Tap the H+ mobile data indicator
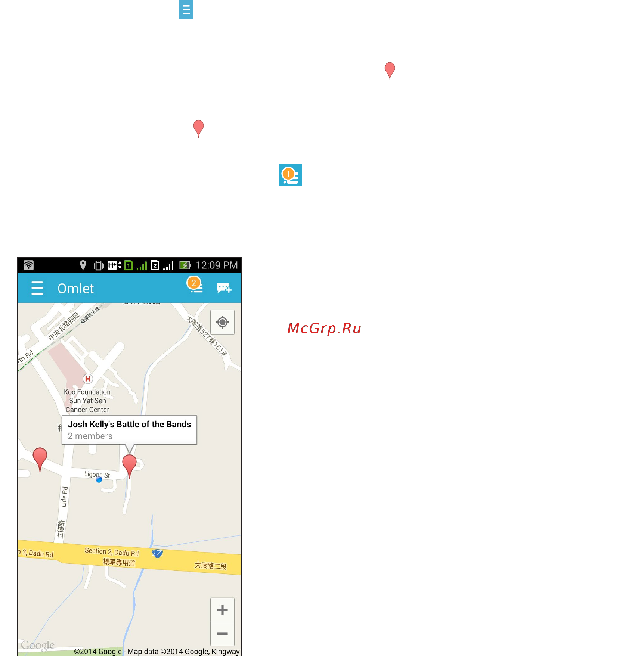This screenshot has height=656, width=644. click(114, 265)
